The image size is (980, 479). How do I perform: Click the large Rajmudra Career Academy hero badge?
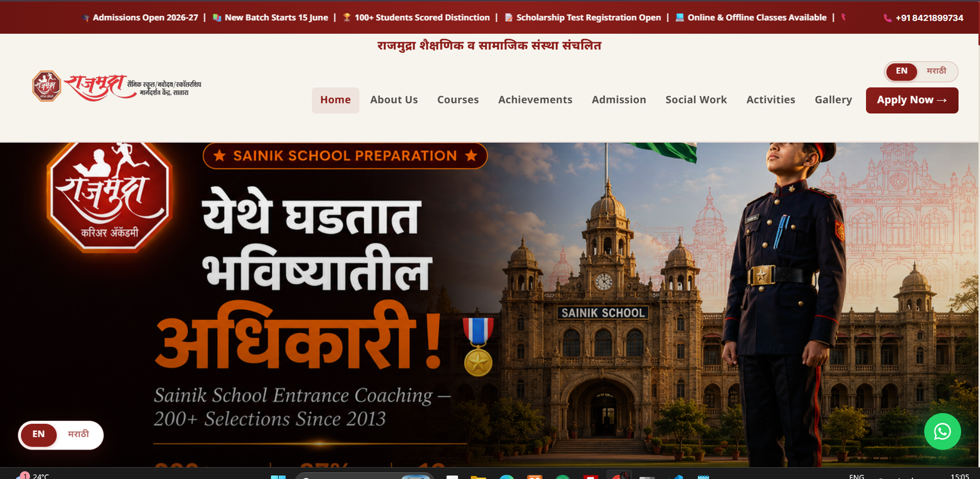(x=110, y=197)
